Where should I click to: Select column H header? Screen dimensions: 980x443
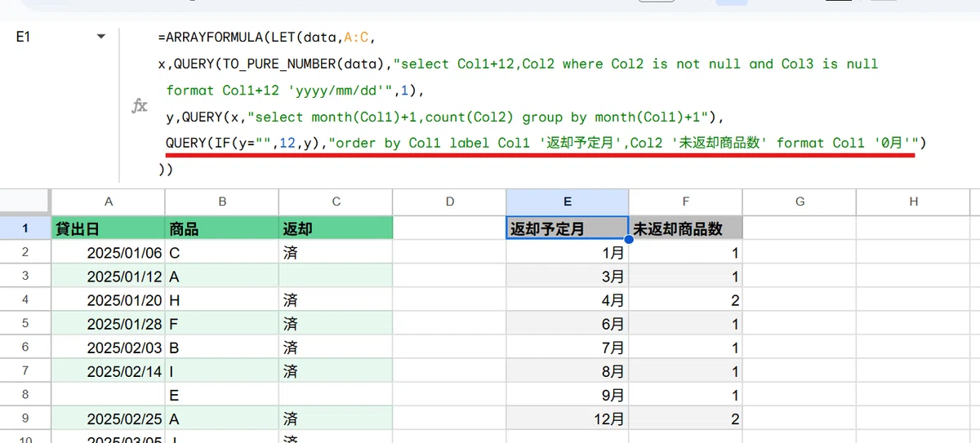pos(913,202)
